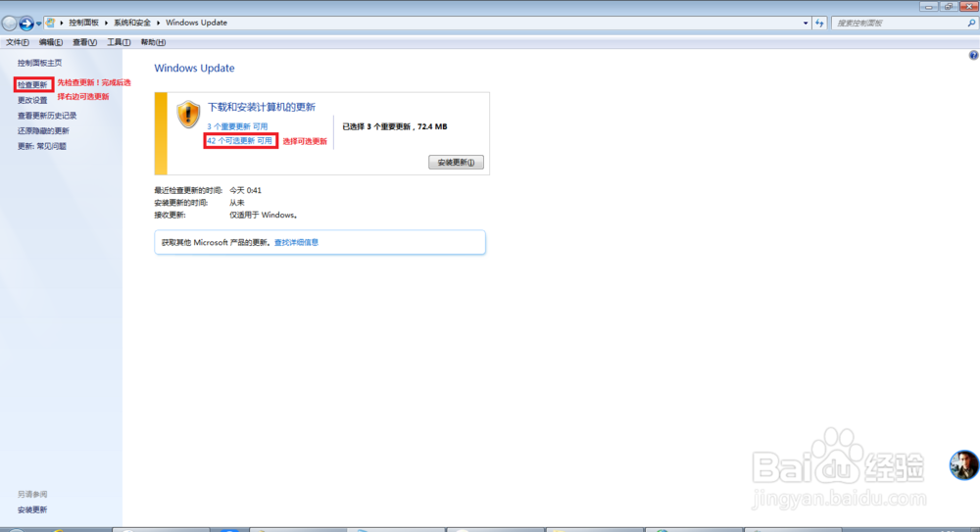980x532 pixels.
Task: Open the help question mark icon
Action: (973, 56)
